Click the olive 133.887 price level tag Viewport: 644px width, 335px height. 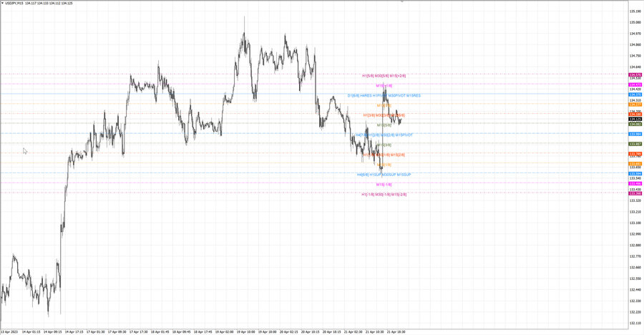pos(635,144)
